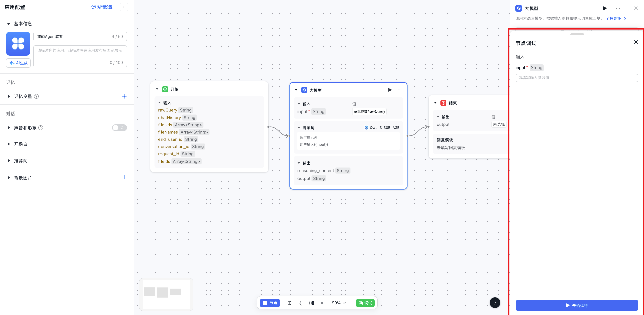Click the 开始运行 button
Screen dimensions: 644x315
577,305
